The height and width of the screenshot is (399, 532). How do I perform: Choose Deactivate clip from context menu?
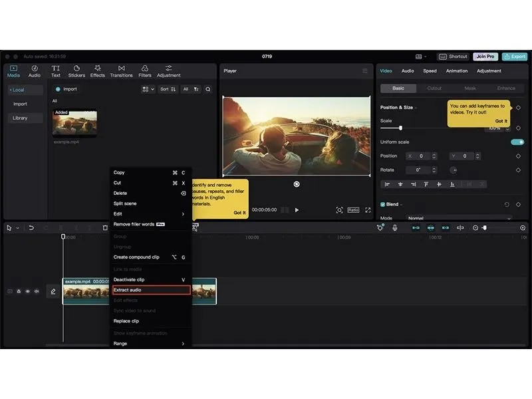[150, 279]
